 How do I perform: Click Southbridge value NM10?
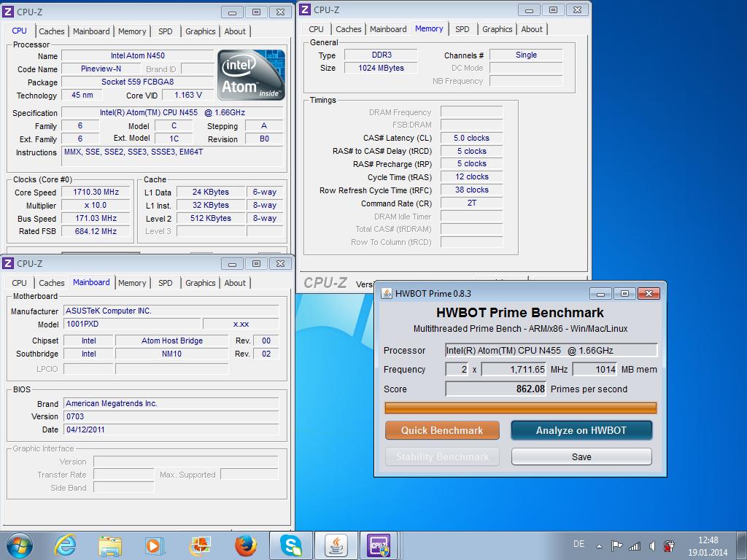coord(171,354)
